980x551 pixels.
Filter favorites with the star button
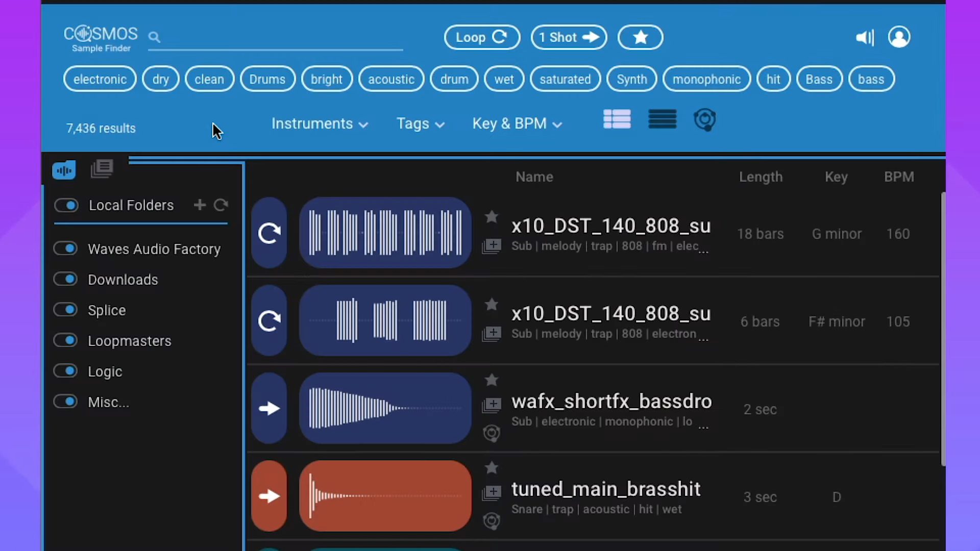click(640, 37)
